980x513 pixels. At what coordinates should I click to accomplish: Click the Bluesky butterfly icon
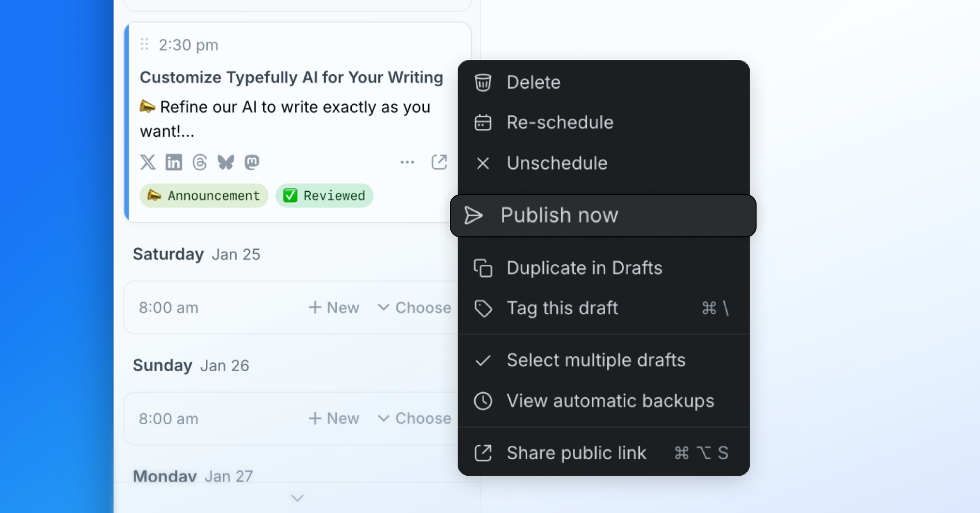tap(226, 162)
